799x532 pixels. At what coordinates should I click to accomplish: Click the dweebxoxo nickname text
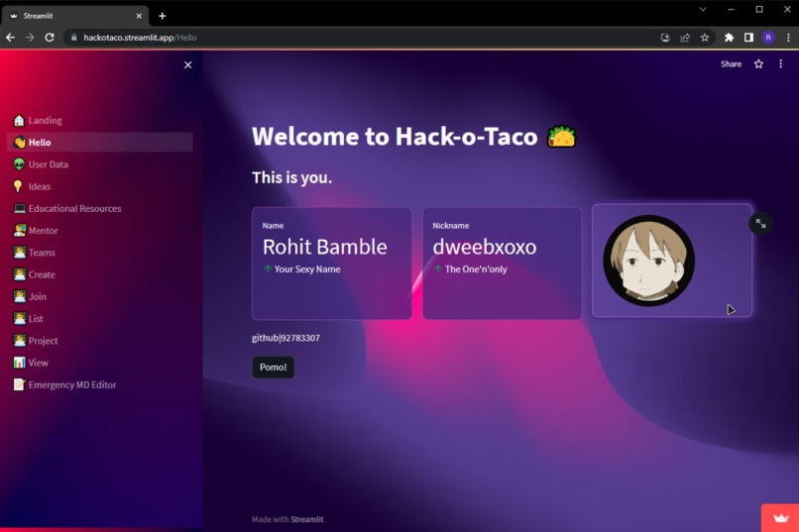point(484,247)
